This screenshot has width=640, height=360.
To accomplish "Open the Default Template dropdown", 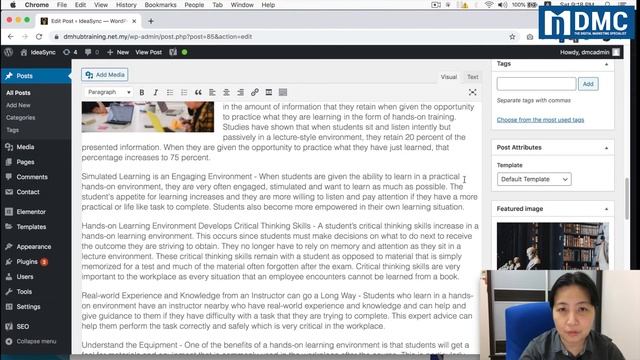I will tap(534, 179).
